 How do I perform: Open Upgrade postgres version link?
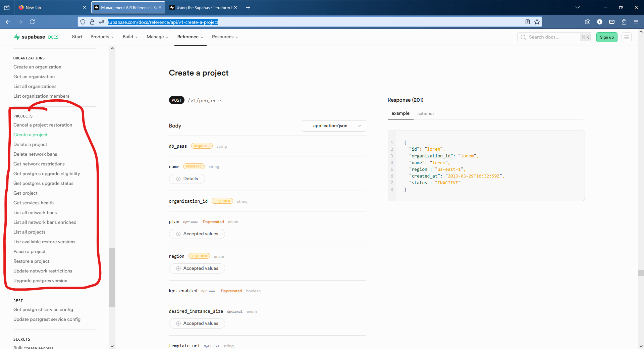click(40, 281)
